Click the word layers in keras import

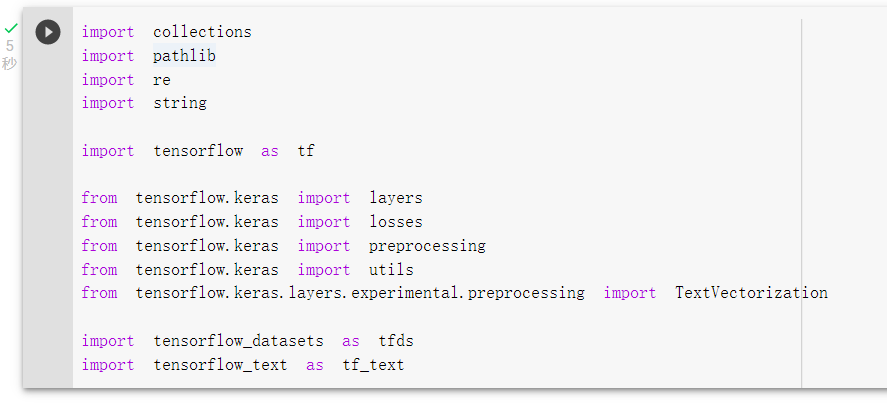(x=396, y=198)
